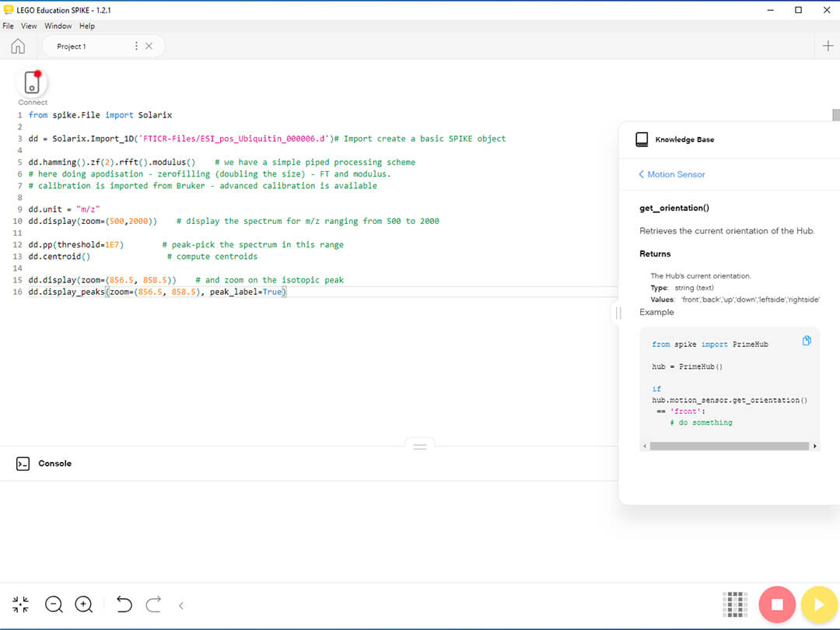Click the Home icon
840x630 pixels.
click(17, 46)
